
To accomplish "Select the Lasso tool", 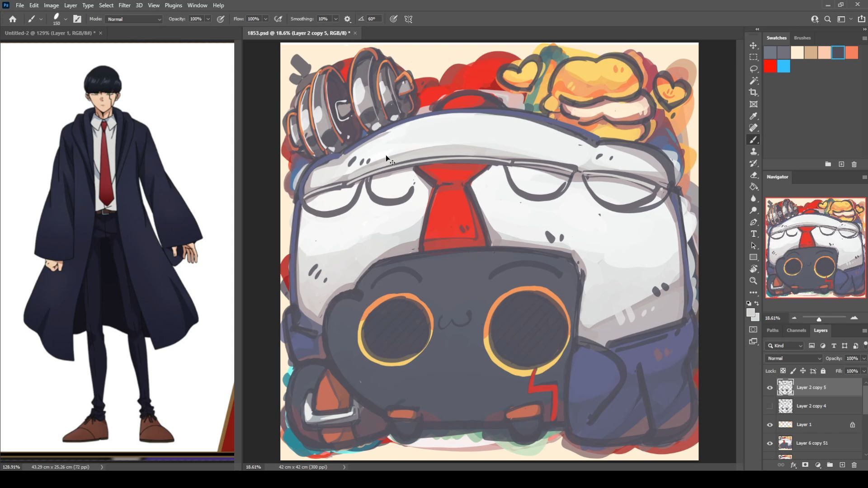I will click(753, 69).
